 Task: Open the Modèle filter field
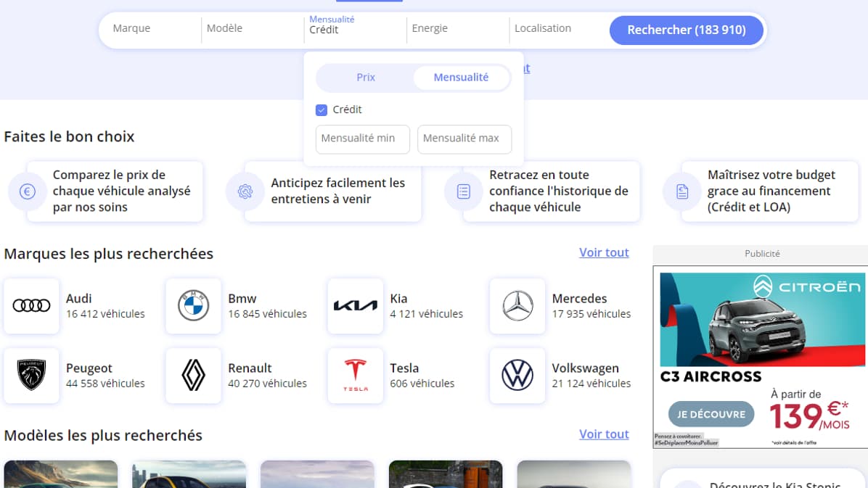(251, 29)
